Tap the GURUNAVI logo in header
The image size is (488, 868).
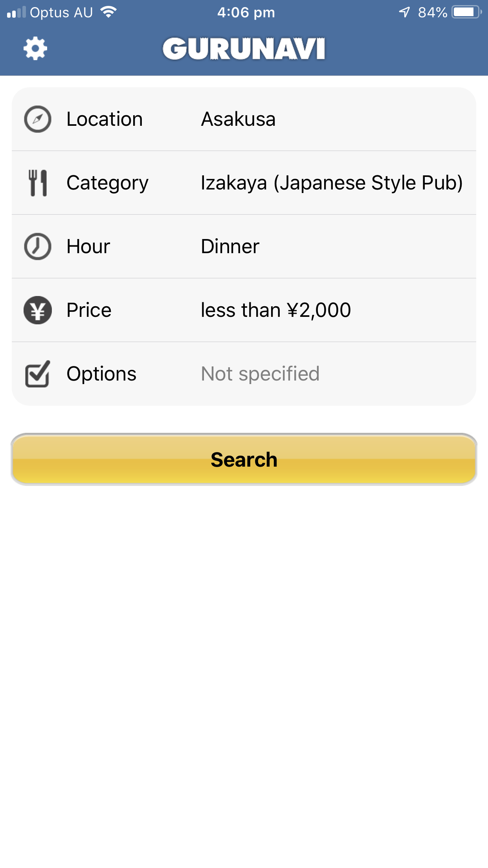244,49
